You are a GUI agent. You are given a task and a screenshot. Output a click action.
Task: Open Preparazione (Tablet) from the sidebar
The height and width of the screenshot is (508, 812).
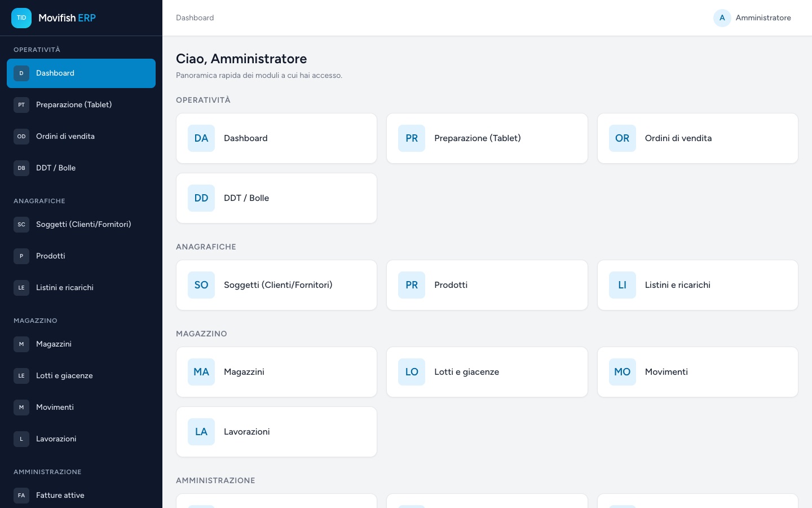81,105
